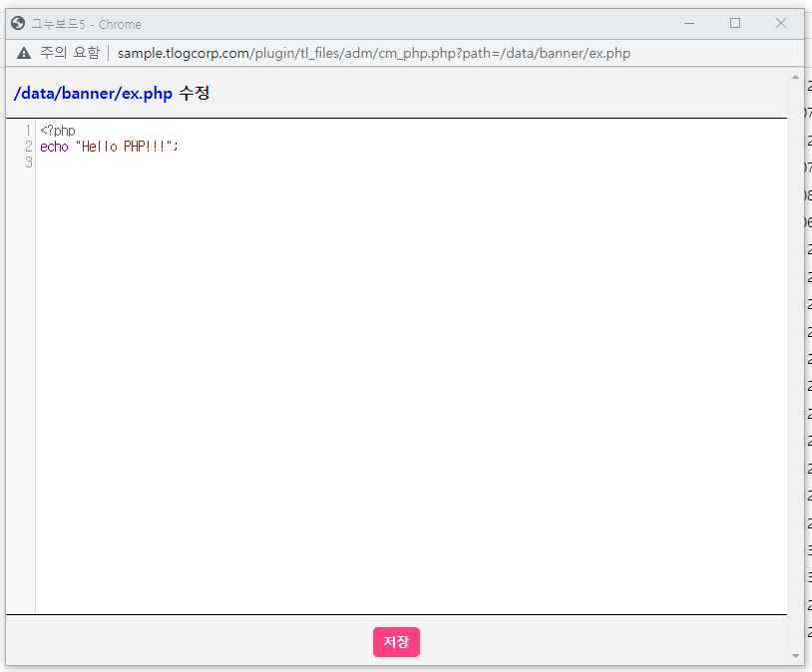The width and height of the screenshot is (812, 672).
Task: Click line number 1 in the gutter
Action: pyautogui.click(x=28, y=131)
